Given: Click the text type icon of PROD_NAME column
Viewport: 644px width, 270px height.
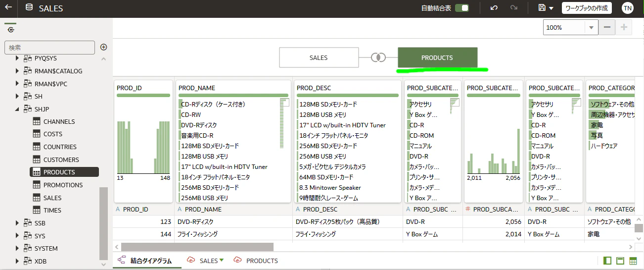Looking at the screenshot, I should pos(180,210).
